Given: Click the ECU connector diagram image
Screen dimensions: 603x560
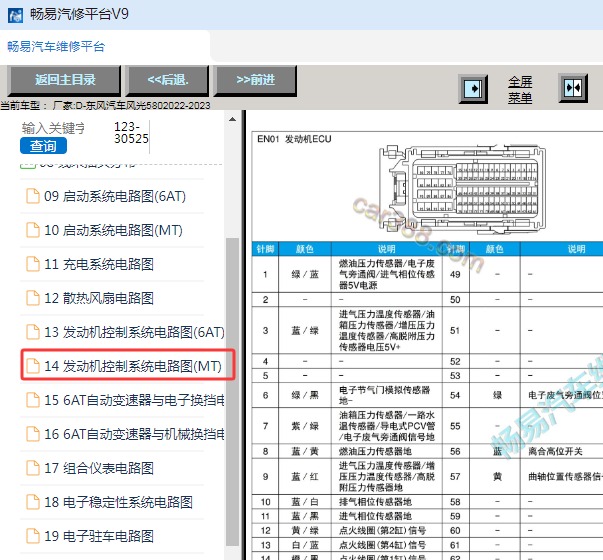Looking at the screenshot, I should 461,188.
